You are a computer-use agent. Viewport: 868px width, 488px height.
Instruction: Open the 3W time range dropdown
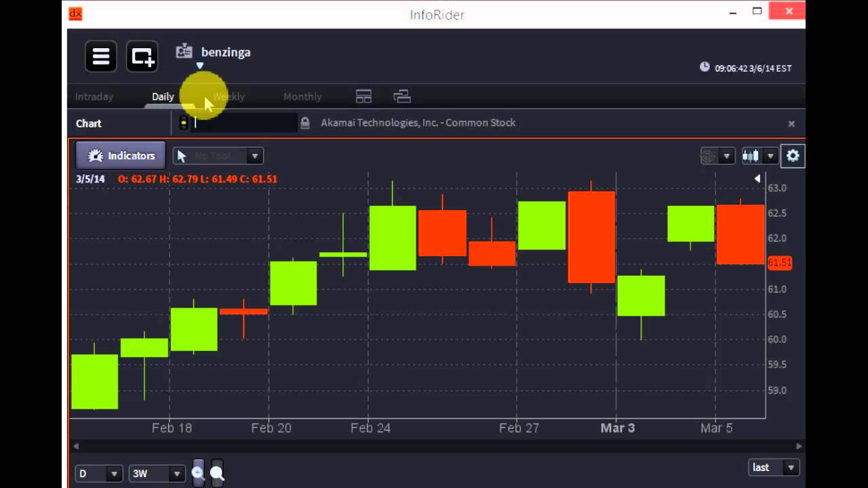(x=157, y=473)
